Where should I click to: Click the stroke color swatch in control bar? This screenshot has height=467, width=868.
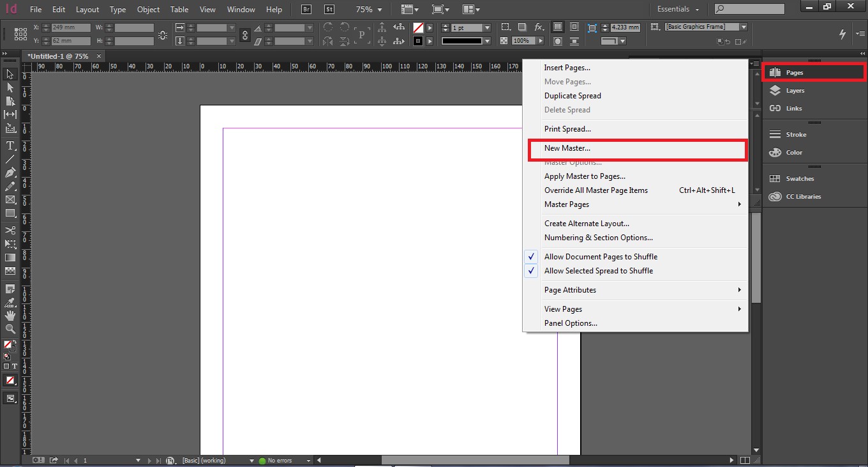(418, 41)
